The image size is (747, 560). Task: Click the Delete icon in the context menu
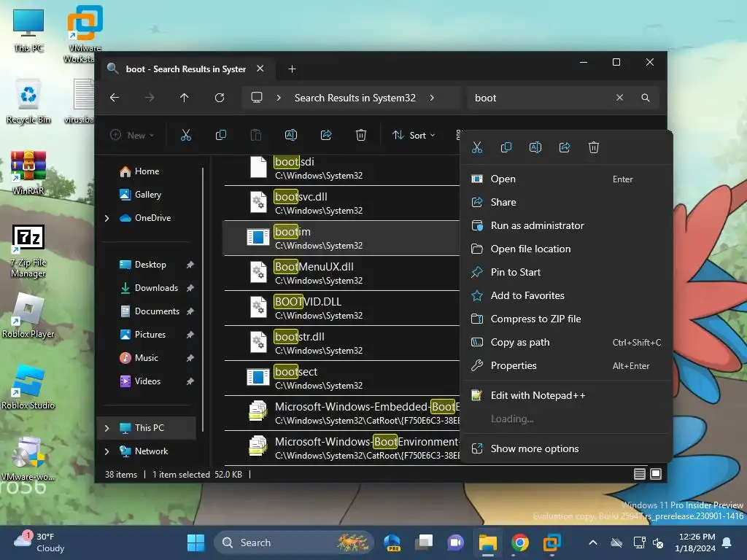[594, 147]
